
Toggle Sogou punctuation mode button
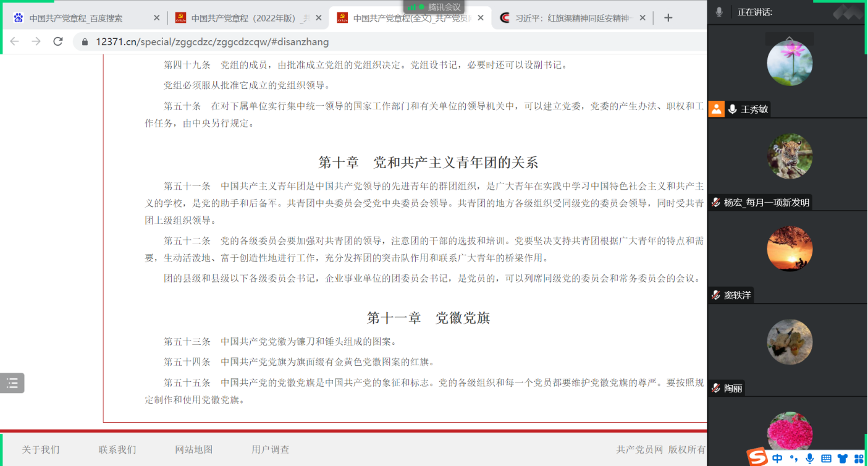(794, 458)
